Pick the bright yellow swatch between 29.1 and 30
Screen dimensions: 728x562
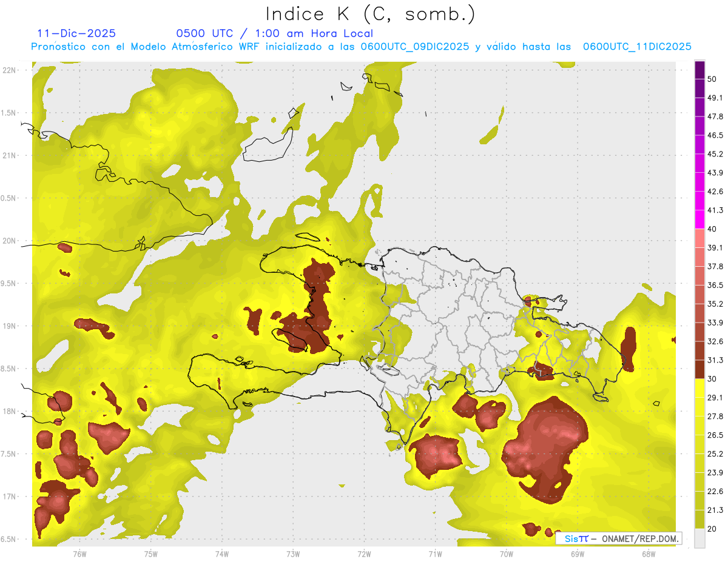pos(700,388)
